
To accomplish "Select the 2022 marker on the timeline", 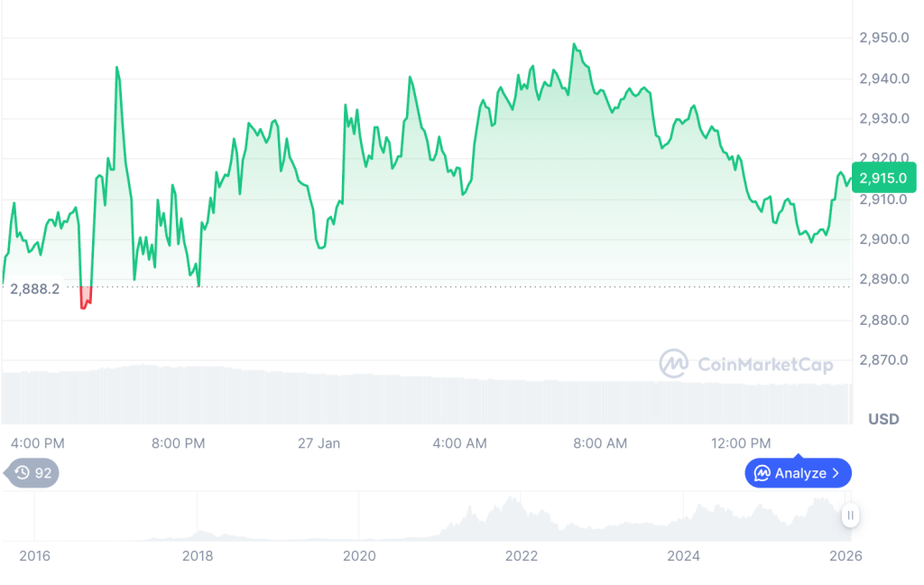I will tap(521, 556).
